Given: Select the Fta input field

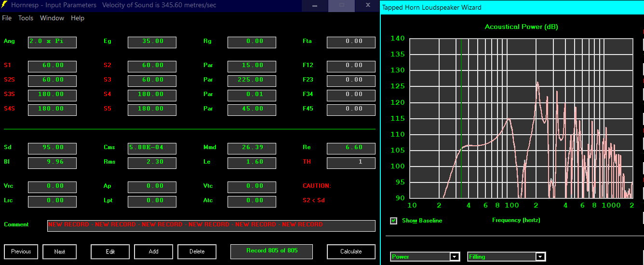Looking at the screenshot, I should coord(351,42).
